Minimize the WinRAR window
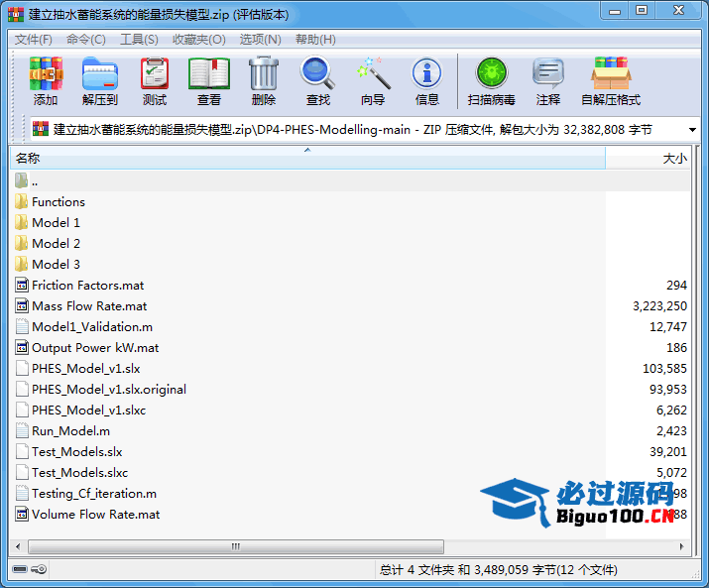This screenshot has width=709, height=588. coord(615,10)
